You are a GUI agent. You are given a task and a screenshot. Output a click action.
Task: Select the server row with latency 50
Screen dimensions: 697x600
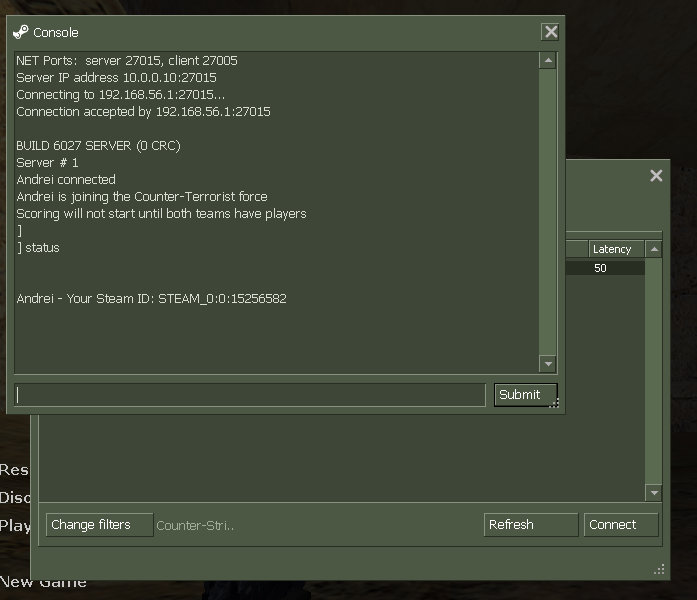(x=605, y=268)
